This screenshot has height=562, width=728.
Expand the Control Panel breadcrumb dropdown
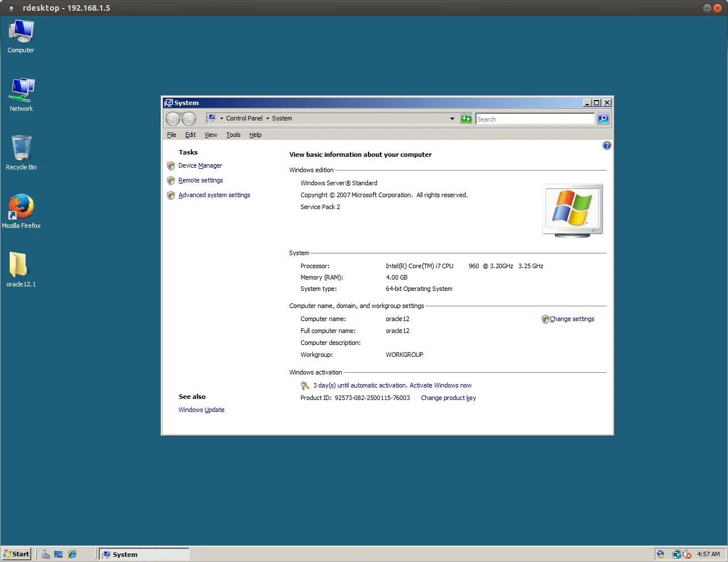pyautogui.click(x=267, y=118)
